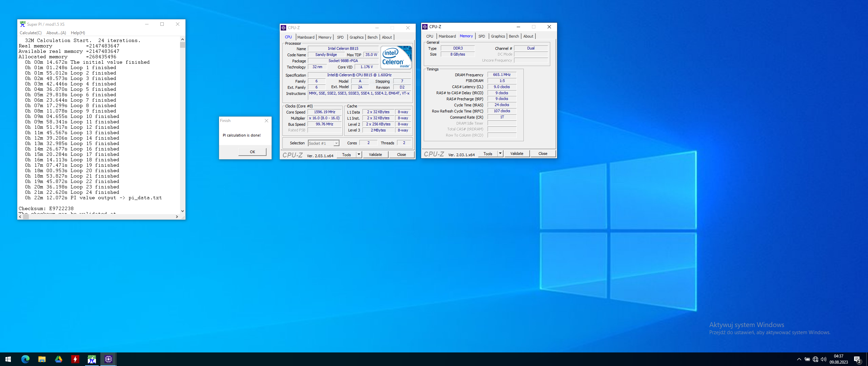The height and width of the screenshot is (366, 868).
Task: Click Tools button in right CPU-Z window
Action: pos(488,154)
